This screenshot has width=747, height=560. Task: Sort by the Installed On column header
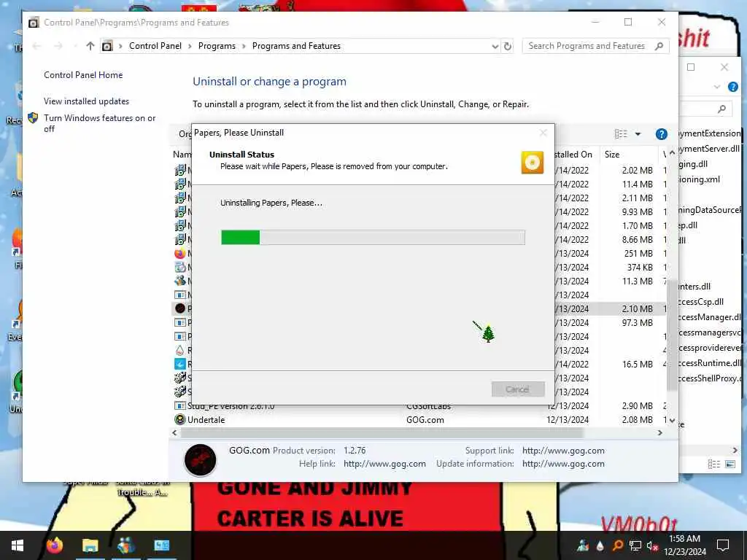tap(573, 155)
